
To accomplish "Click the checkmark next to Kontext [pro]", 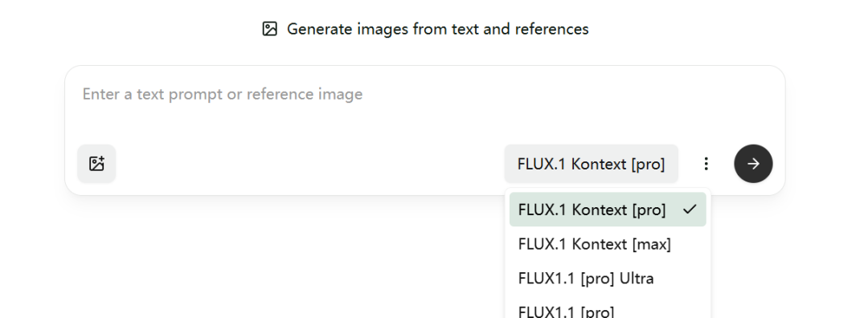I will [690, 210].
